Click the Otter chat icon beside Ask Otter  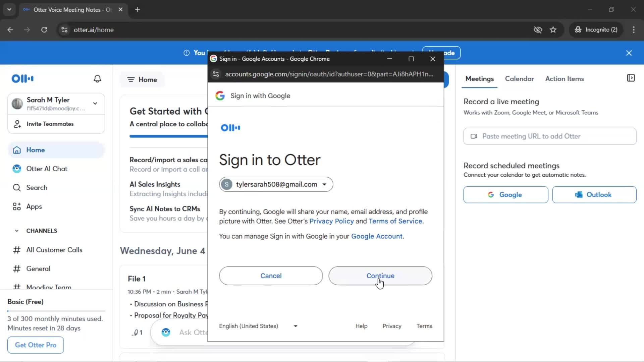(166, 332)
